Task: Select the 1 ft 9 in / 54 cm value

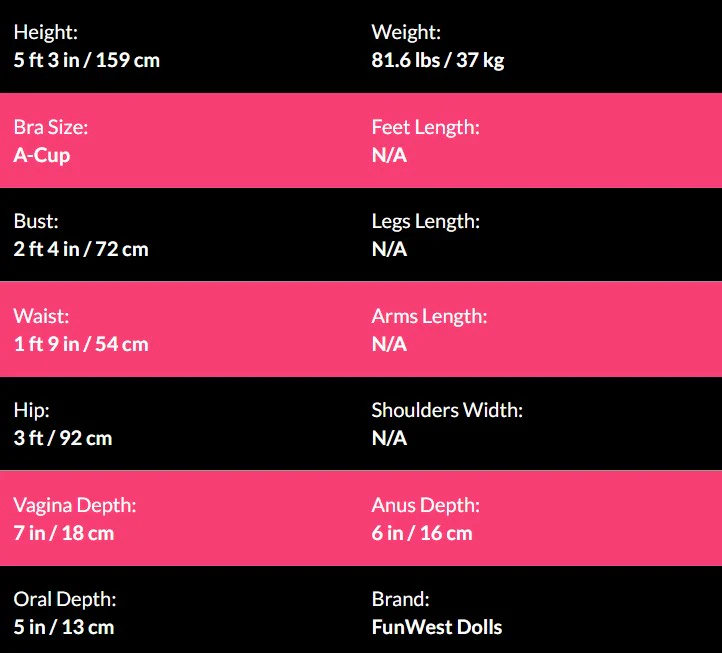Action: click(x=81, y=344)
